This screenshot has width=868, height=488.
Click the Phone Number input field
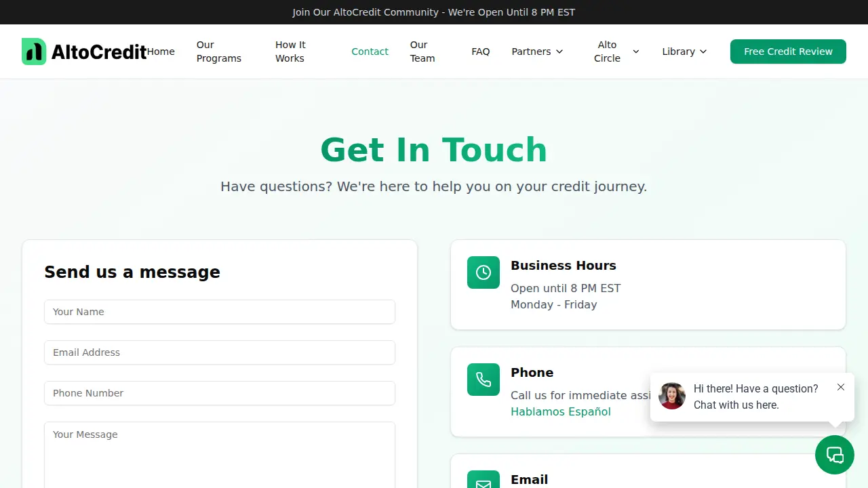tap(220, 393)
